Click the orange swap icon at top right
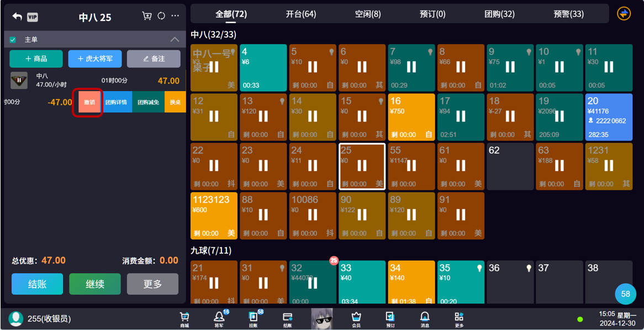The width and height of the screenshot is (644, 330). point(624,14)
